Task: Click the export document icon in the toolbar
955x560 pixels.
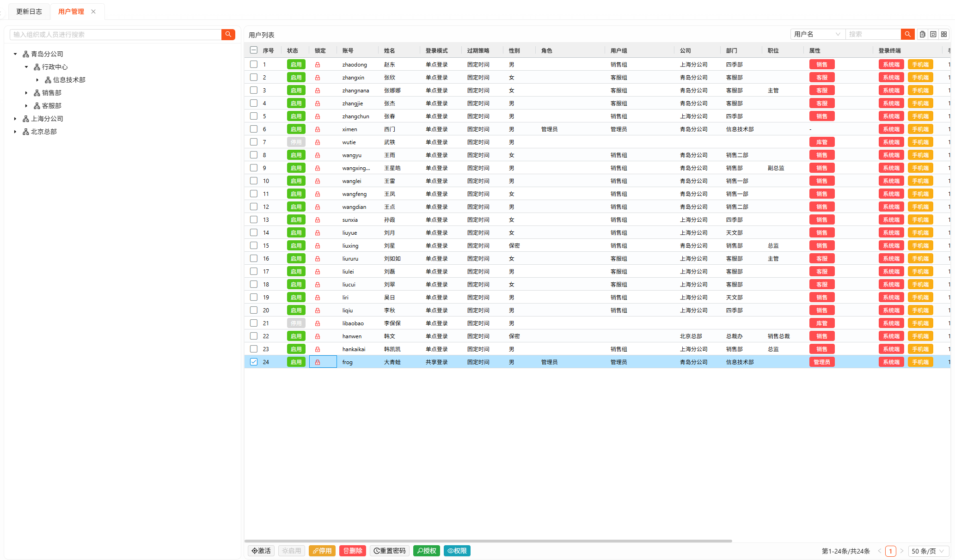Action: point(922,34)
